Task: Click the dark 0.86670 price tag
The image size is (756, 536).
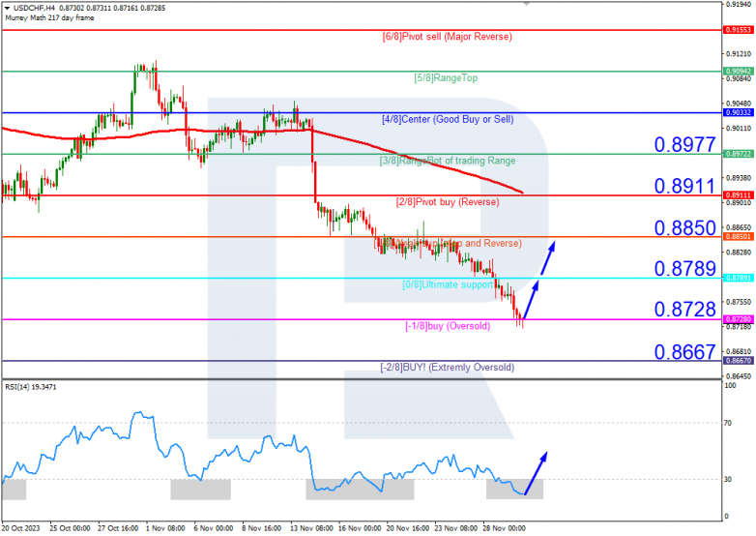Action: coord(739,361)
